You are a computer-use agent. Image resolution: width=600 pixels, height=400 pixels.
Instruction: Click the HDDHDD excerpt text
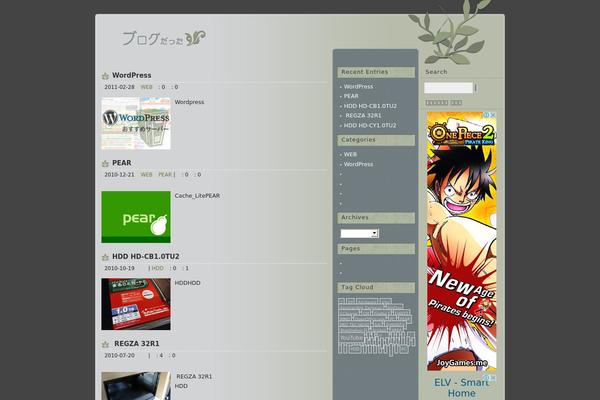(188, 283)
